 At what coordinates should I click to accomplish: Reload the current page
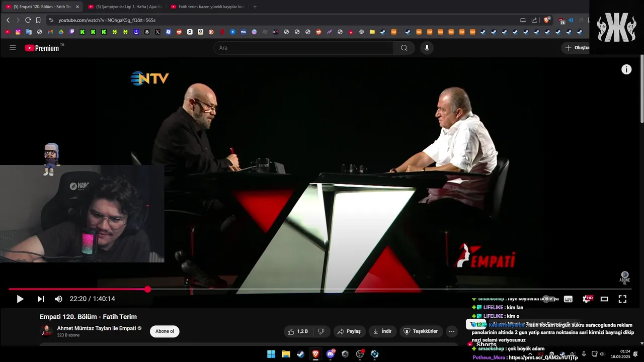[x=28, y=20]
